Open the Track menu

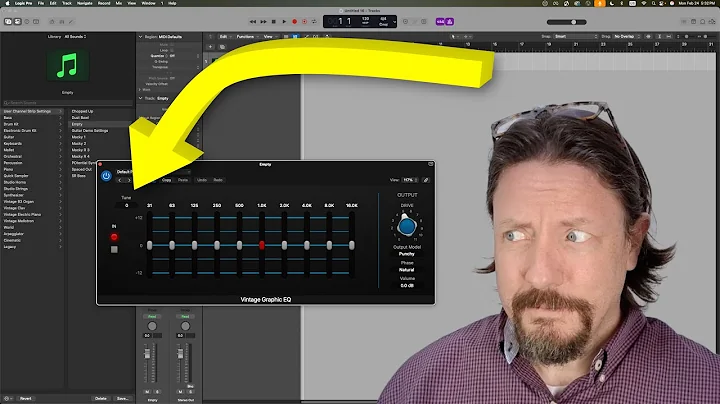tap(67, 3)
